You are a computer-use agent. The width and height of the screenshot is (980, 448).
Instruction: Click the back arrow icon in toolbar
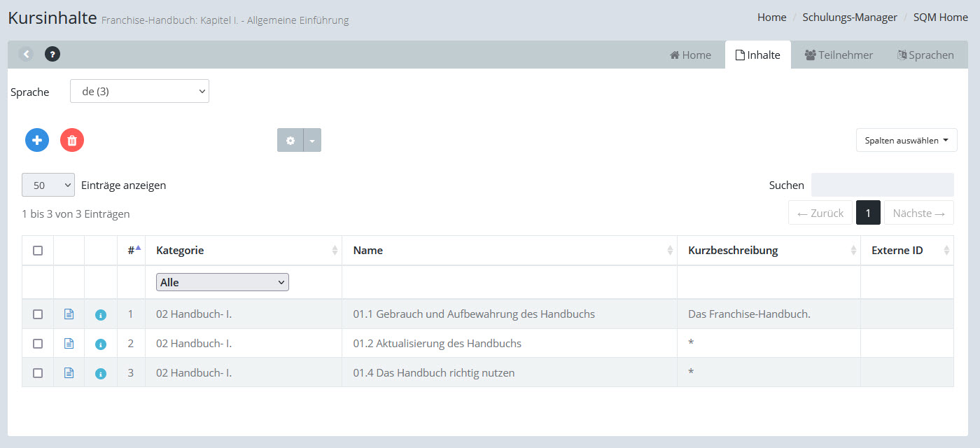click(x=26, y=54)
